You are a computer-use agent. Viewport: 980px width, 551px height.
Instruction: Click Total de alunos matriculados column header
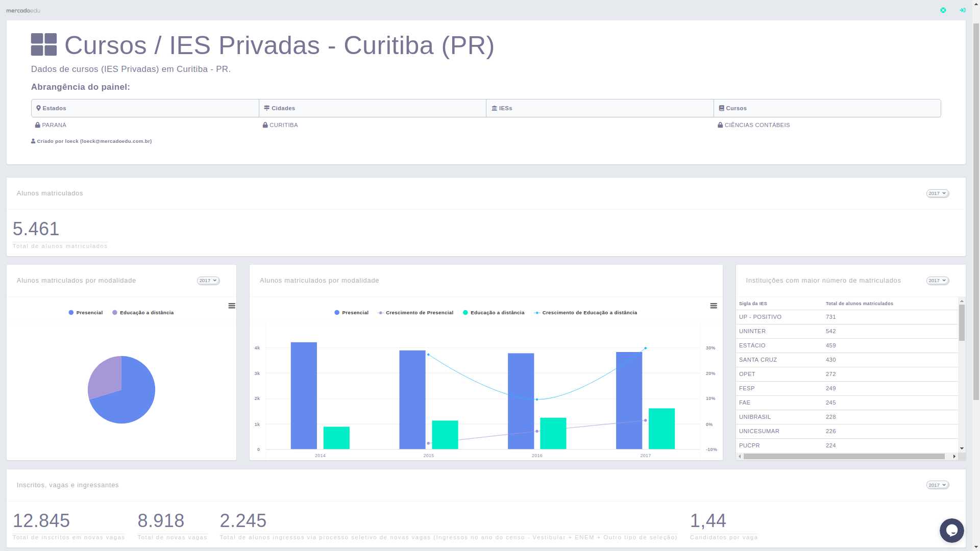click(x=860, y=304)
